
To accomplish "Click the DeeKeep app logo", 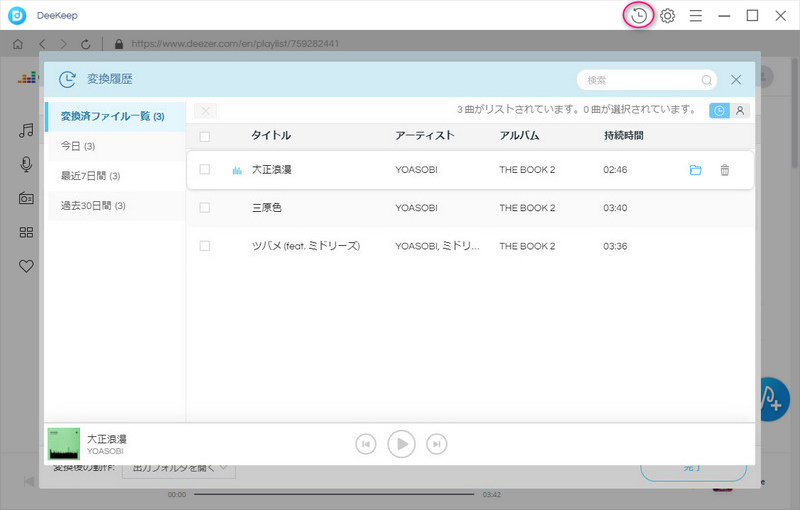I will coord(17,15).
